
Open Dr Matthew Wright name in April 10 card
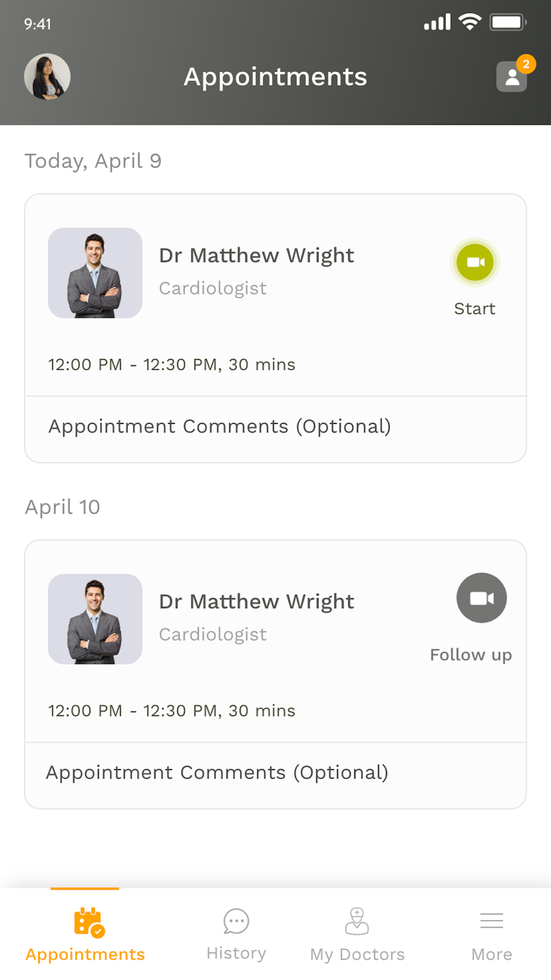(x=256, y=602)
